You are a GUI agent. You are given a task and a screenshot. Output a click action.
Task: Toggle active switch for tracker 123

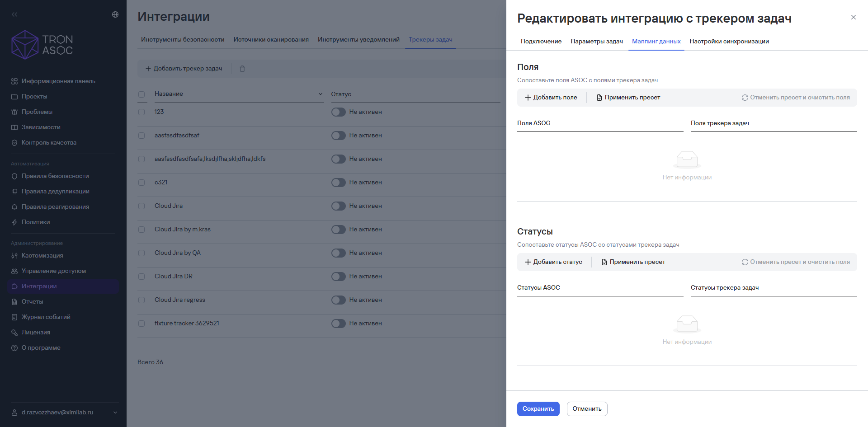[339, 112]
